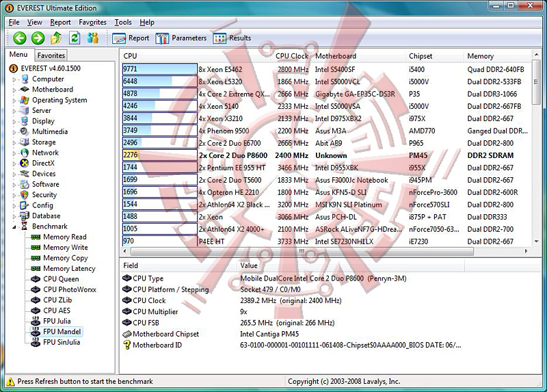Select the Software icon in the tree
547x392 pixels.
click(x=25, y=184)
